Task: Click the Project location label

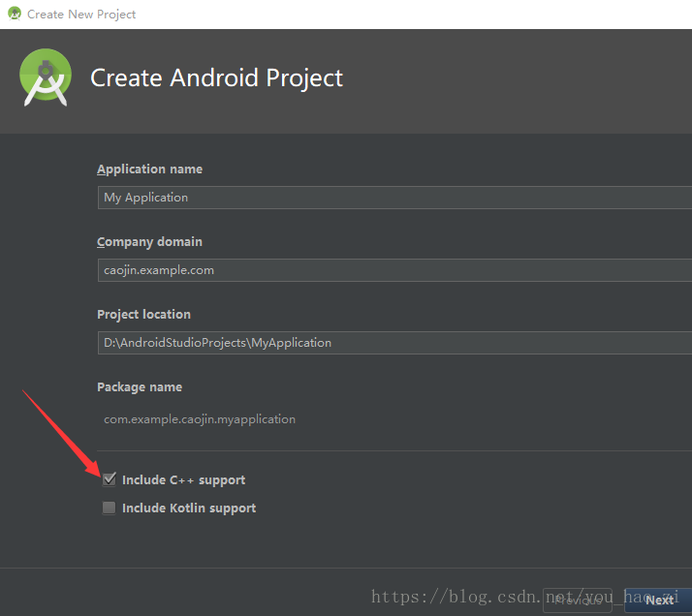Action: 143,315
